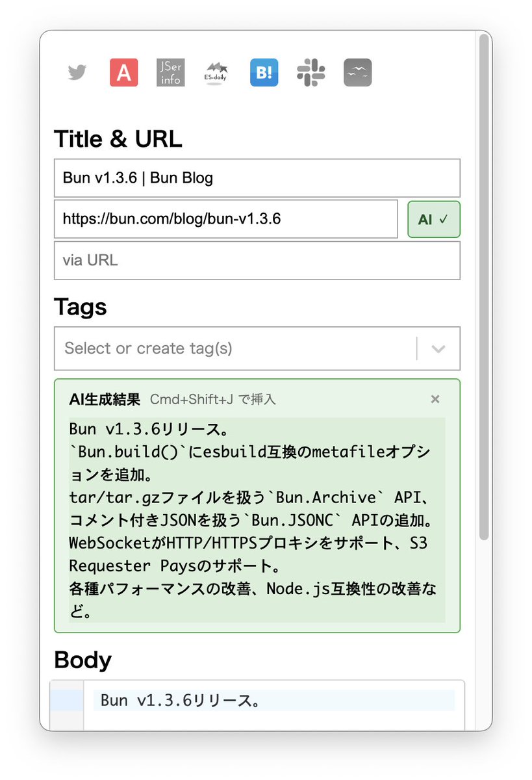The image size is (532, 780).
Task: Click the URL field with bun.com address
Action: [x=225, y=219]
